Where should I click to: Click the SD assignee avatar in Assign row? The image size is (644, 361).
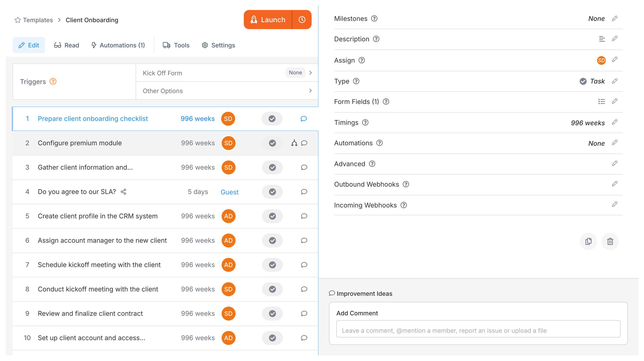601,60
